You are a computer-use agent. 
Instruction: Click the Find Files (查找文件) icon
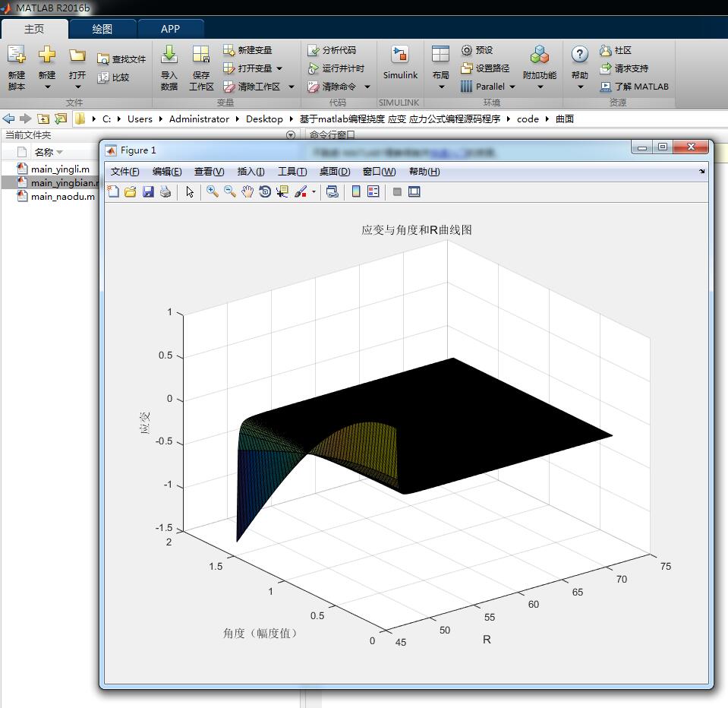pos(102,59)
